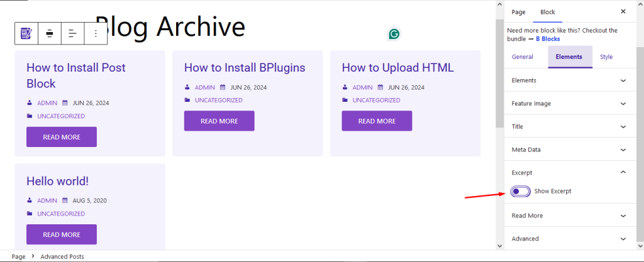Expand the Meta Data panel
644x262 pixels.
click(x=570, y=150)
